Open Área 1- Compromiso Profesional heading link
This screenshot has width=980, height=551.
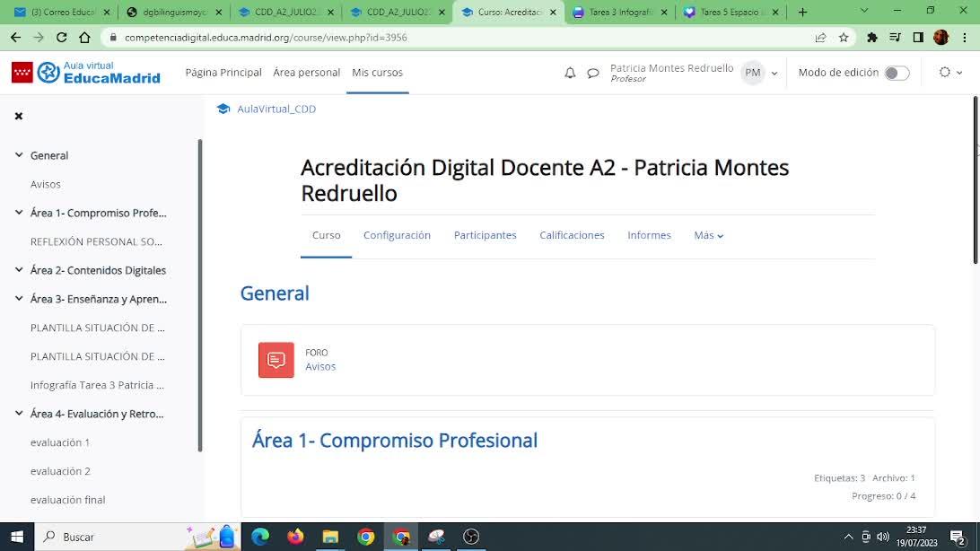(395, 441)
